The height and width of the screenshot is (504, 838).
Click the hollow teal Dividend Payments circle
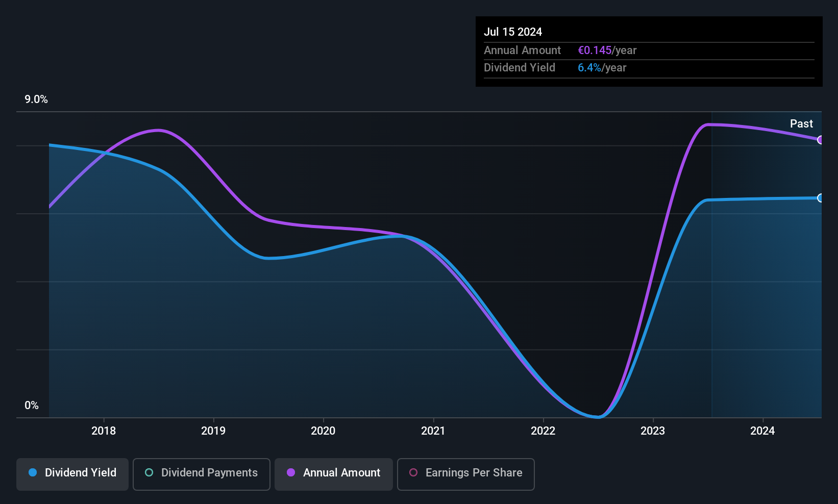pyautogui.click(x=149, y=472)
